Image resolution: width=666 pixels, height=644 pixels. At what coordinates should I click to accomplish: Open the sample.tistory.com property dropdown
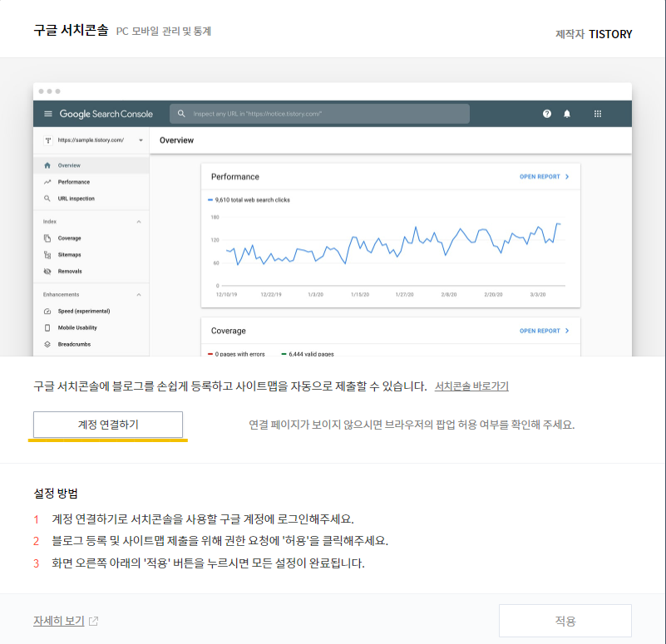click(x=93, y=140)
